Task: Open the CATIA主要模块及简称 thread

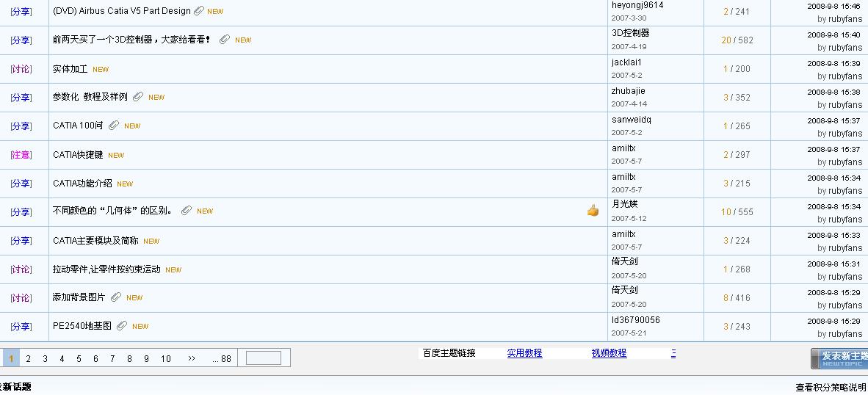Action: pos(95,241)
